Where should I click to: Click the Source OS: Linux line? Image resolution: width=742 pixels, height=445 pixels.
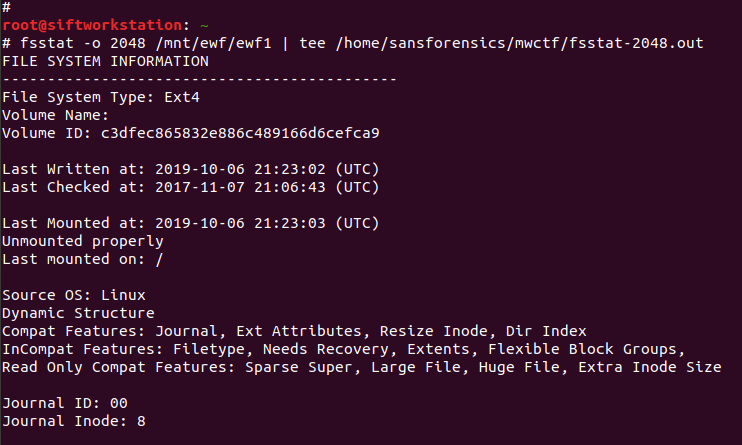[74, 295]
